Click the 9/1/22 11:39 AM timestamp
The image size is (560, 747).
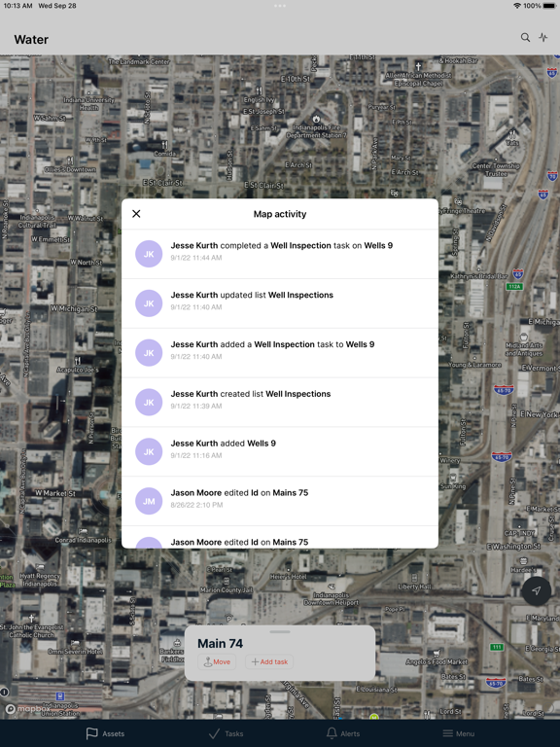pyautogui.click(x=196, y=407)
